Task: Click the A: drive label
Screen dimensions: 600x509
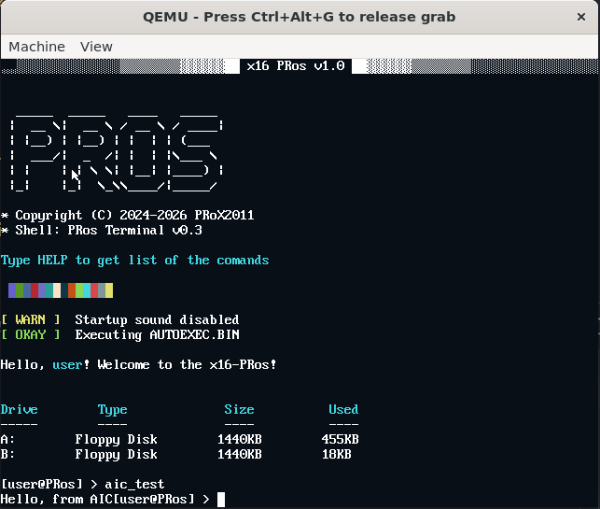Action: [x=8, y=439]
